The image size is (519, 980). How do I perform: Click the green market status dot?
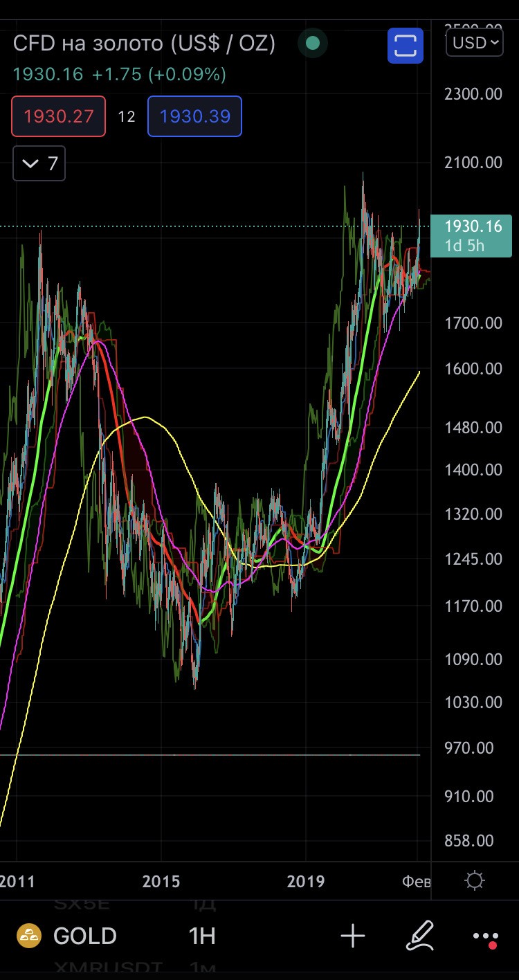[313, 44]
